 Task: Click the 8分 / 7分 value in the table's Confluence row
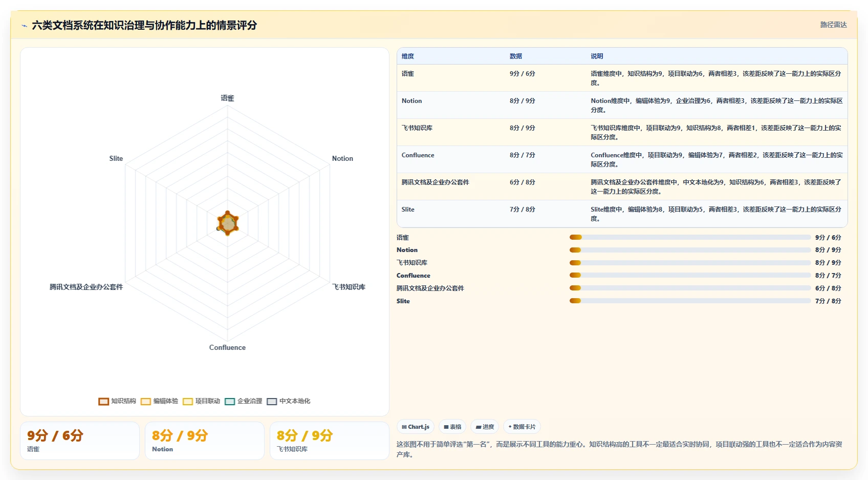point(523,155)
